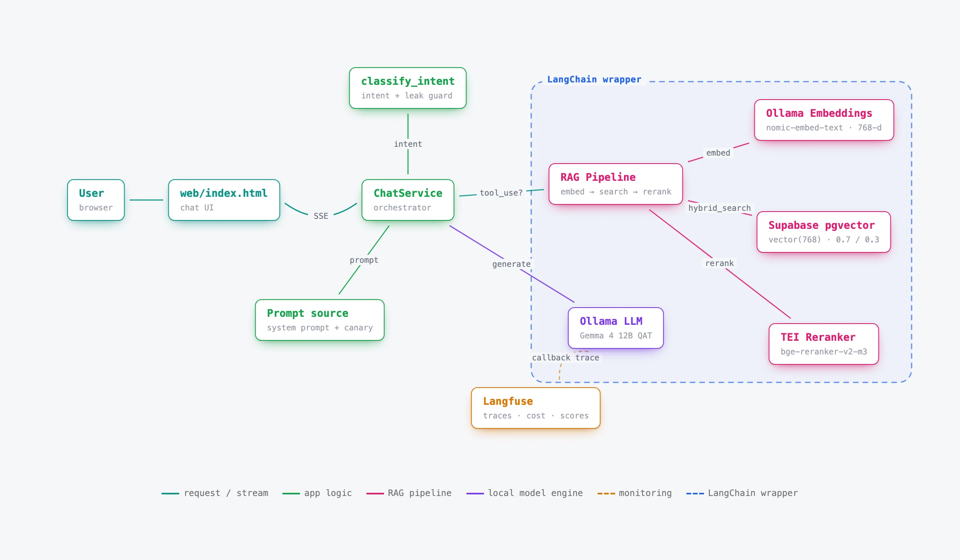Viewport: 960px width, 560px height.
Task: Click the 'traces · cost · scores' subtitle
Action: [536, 416]
